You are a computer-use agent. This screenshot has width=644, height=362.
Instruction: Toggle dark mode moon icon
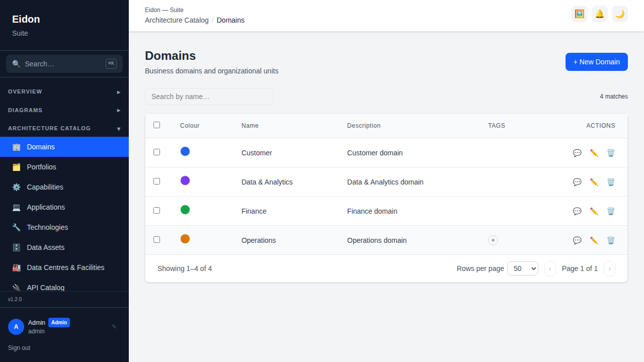point(620,14)
